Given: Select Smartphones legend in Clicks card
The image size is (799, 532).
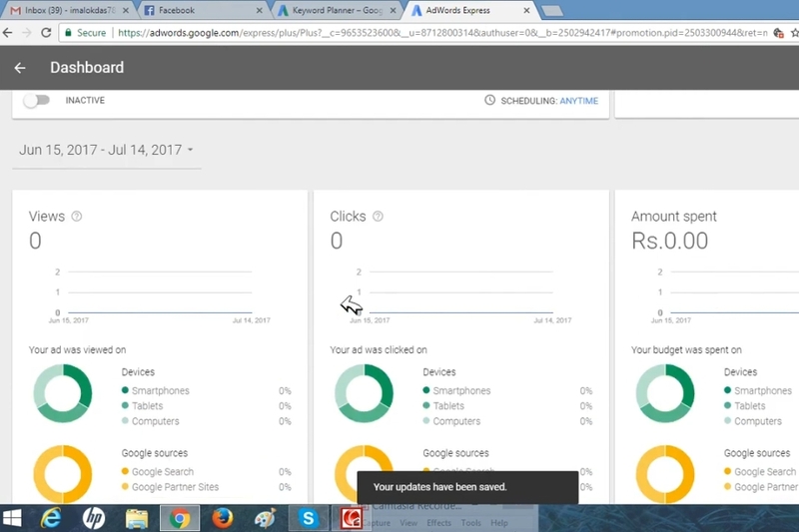Looking at the screenshot, I should tap(456, 390).
